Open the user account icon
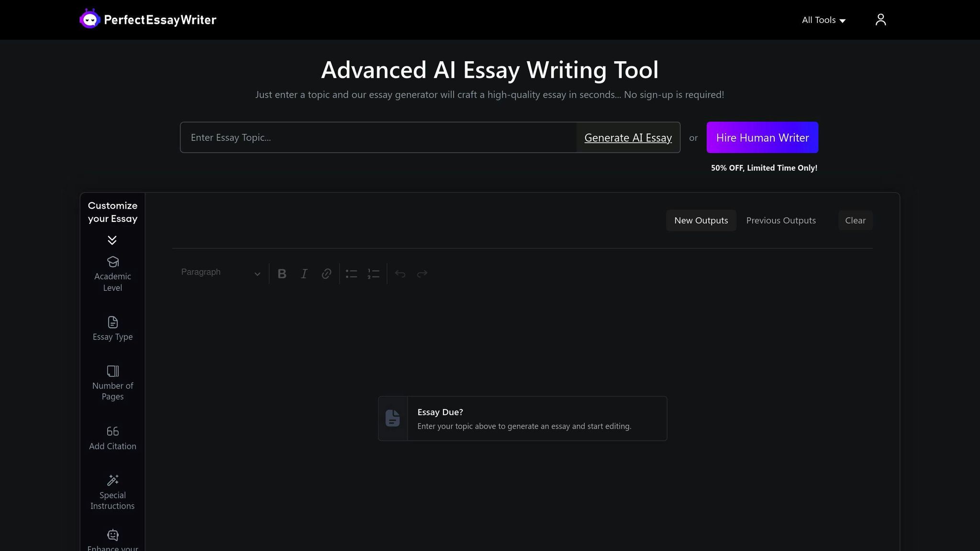This screenshot has width=980, height=551. [880, 20]
